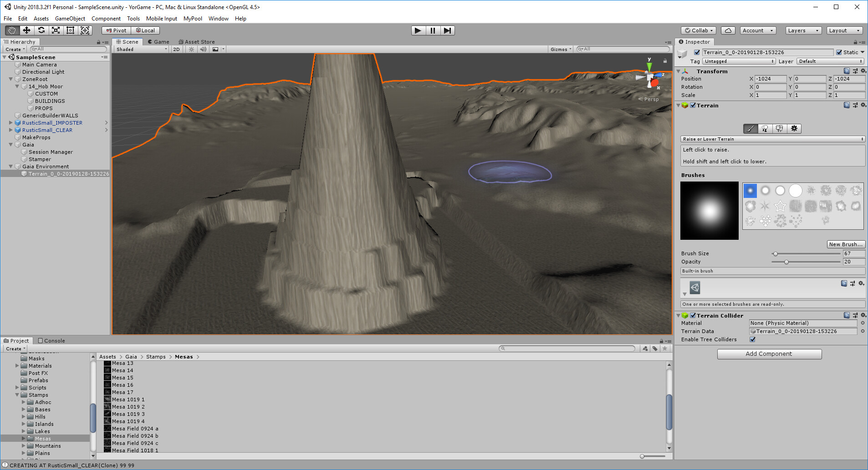Click the Play button
Viewport: 868px width, 470px height.
coord(418,30)
